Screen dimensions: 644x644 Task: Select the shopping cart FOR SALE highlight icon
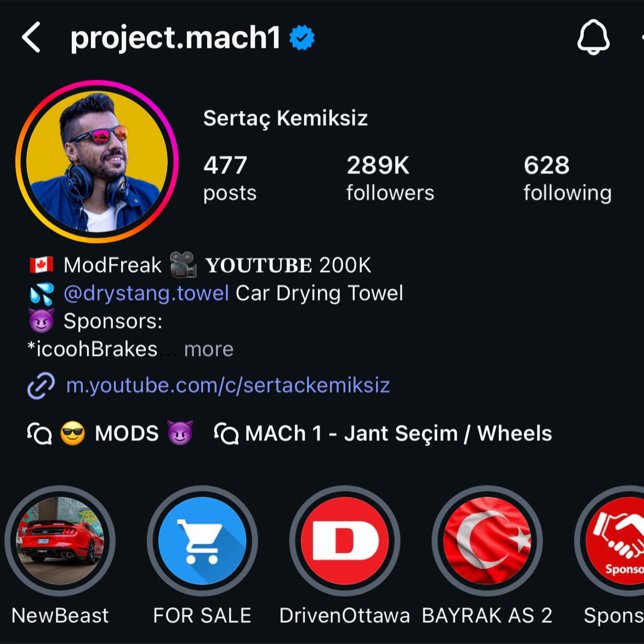[x=202, y=540]
